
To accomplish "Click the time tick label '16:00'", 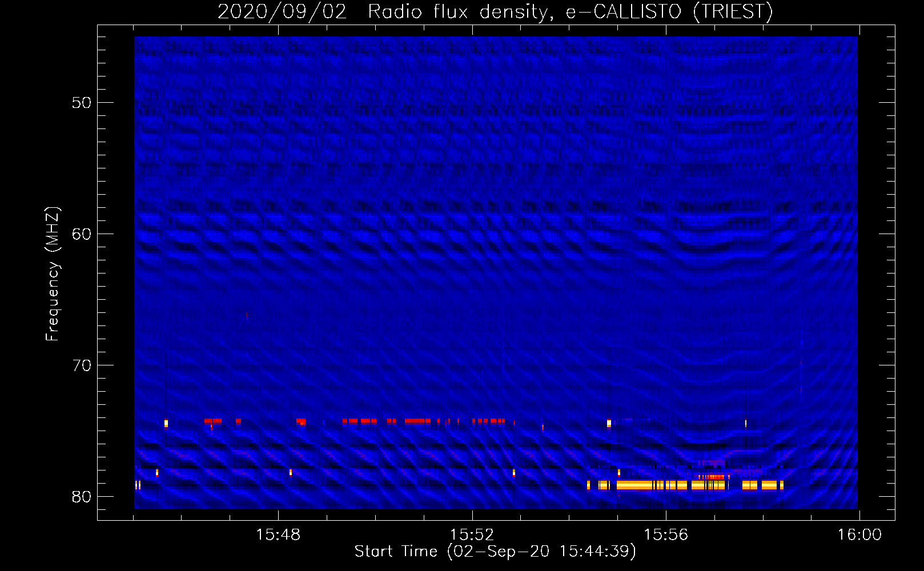I will 859,535.
